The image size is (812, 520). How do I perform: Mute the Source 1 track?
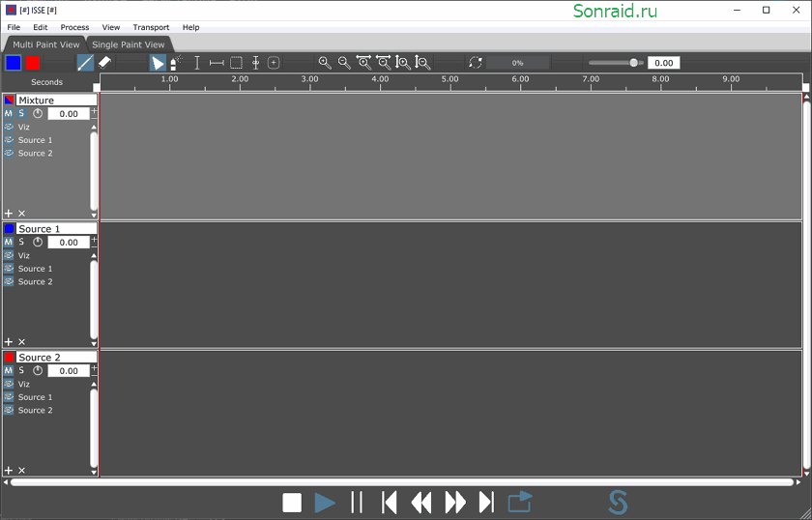9,242
